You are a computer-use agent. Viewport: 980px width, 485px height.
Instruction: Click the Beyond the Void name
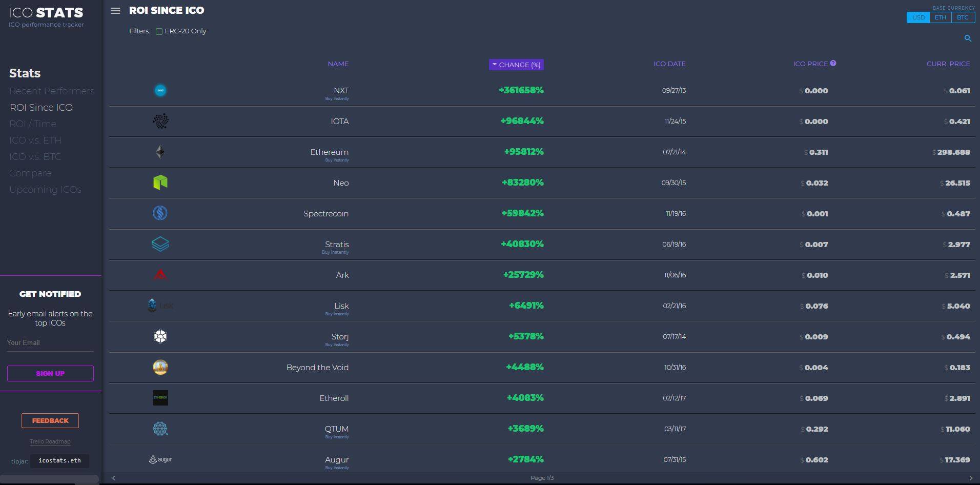click(317, 368)
